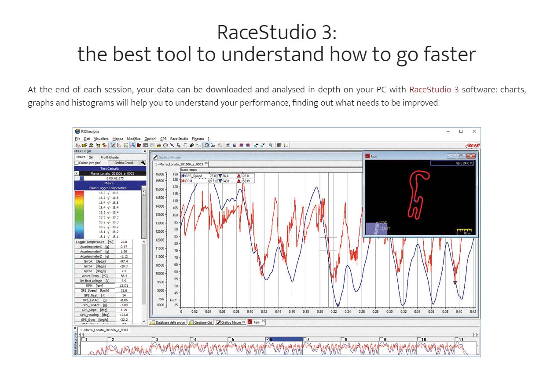Image resolution: width=554 pixels, height=392 pixels.
Task: Click the Ordina Canali button
Action: click(x=124, y=162)
